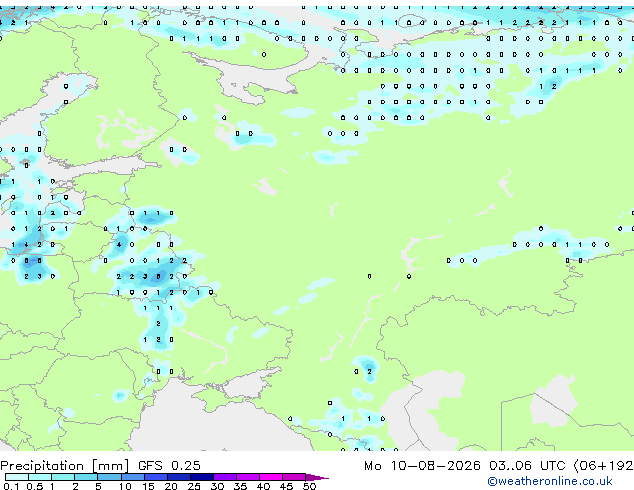This screenshot has width=634, height=490.
Task: Click the '40' legend scale label
Action: click(263, 486)
